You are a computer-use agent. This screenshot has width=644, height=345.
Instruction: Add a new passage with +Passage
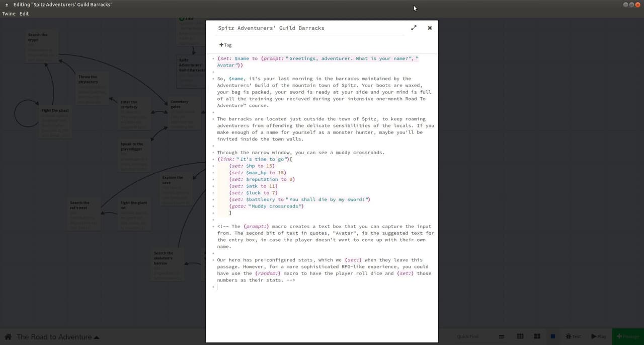pos(628,336)
